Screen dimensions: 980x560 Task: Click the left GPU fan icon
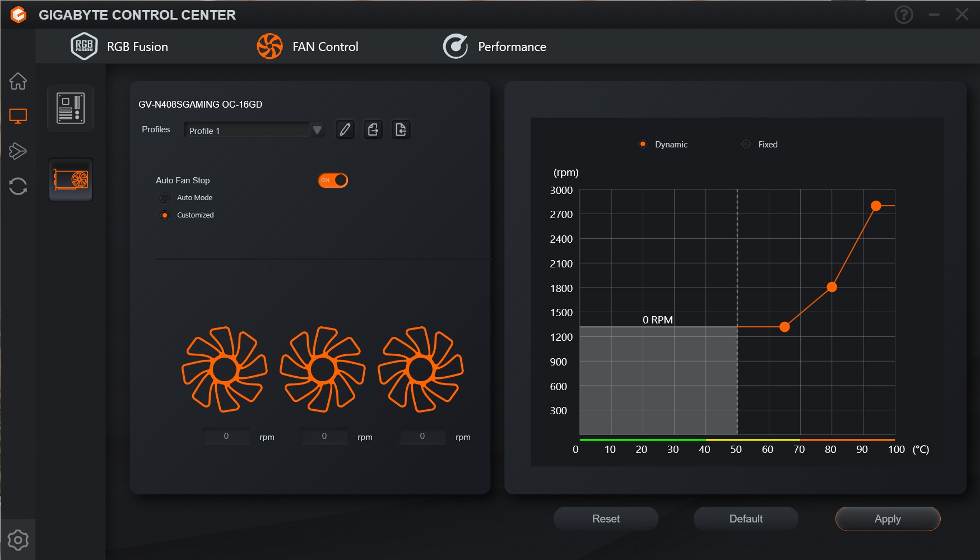pos(225,369)
